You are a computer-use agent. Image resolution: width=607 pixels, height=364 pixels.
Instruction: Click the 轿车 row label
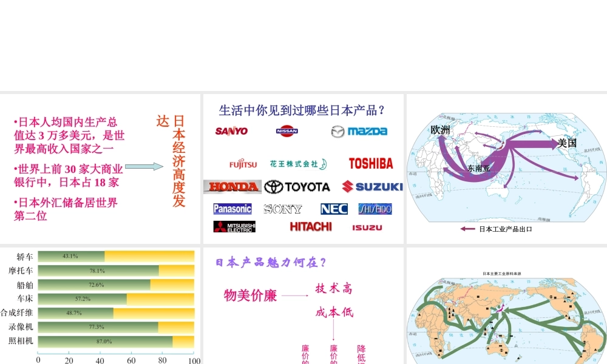click(25, 257)
